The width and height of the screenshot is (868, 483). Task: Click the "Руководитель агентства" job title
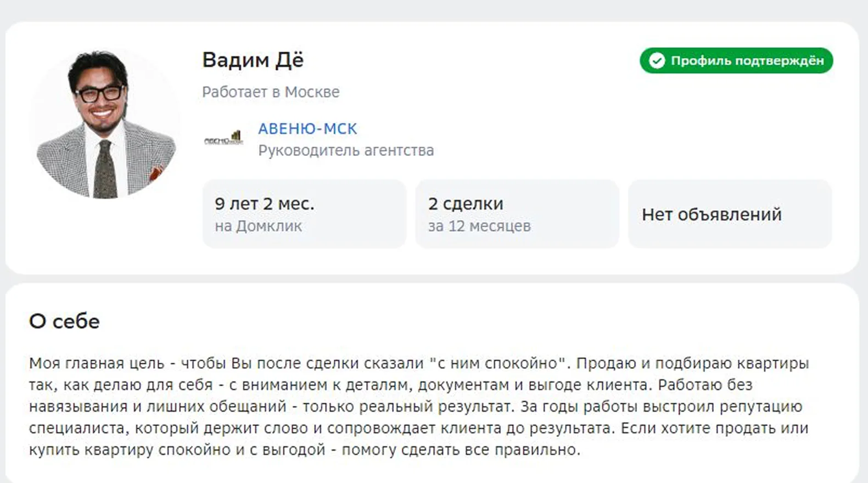tap(346, 150)
